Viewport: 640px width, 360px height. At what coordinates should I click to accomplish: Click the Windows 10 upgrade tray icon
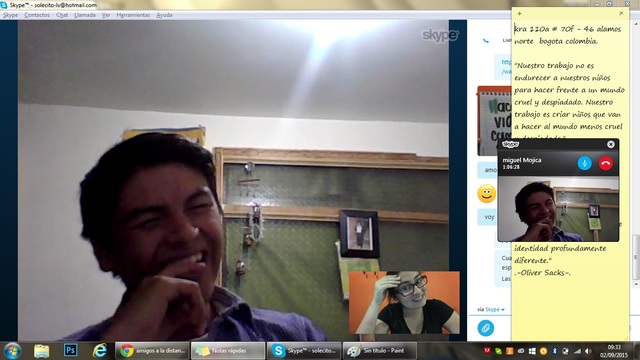pos(532,351)
